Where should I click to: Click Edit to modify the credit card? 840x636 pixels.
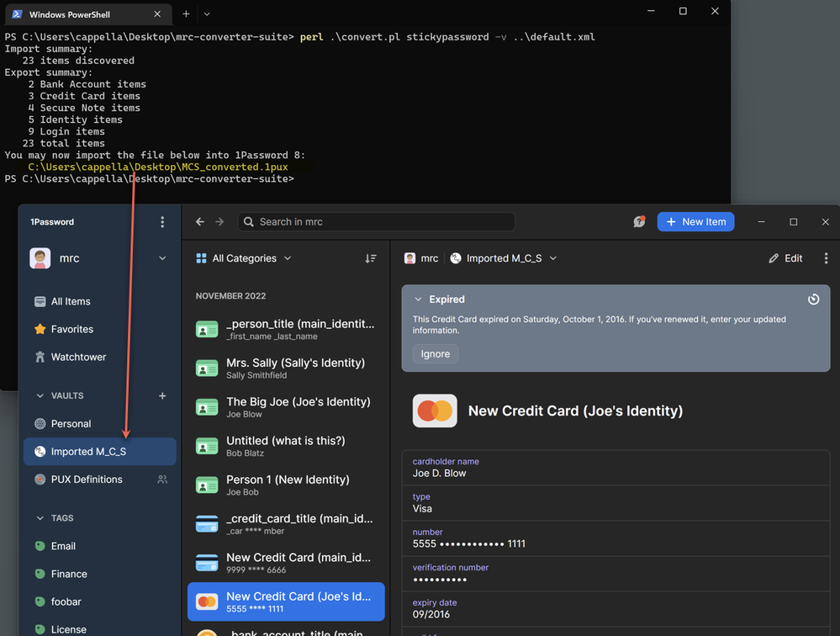click(785, 258)
